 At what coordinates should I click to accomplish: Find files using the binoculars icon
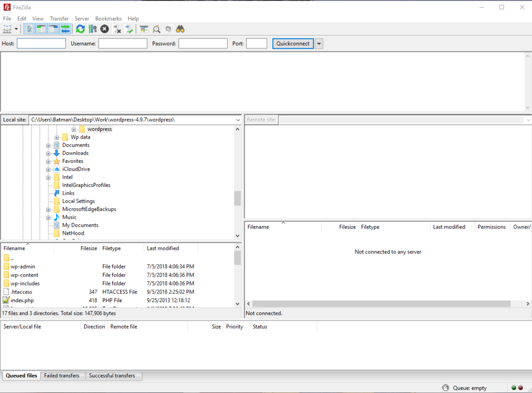coord(180,29)
